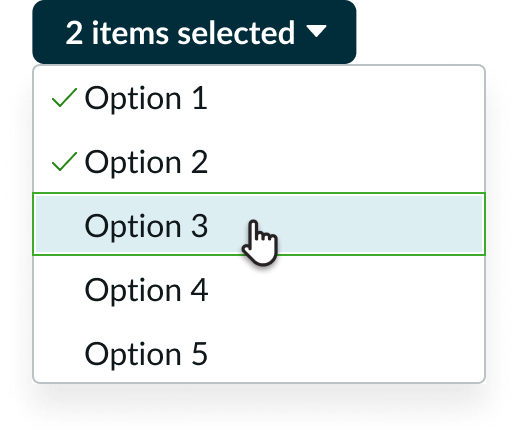Click the green checkmark beside Option 2

tap(64, 162)
